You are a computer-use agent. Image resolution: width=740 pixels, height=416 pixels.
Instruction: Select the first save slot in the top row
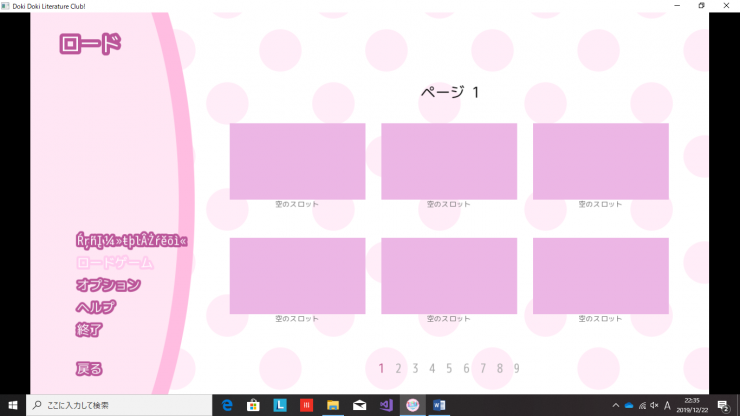(x=297, y=161)
